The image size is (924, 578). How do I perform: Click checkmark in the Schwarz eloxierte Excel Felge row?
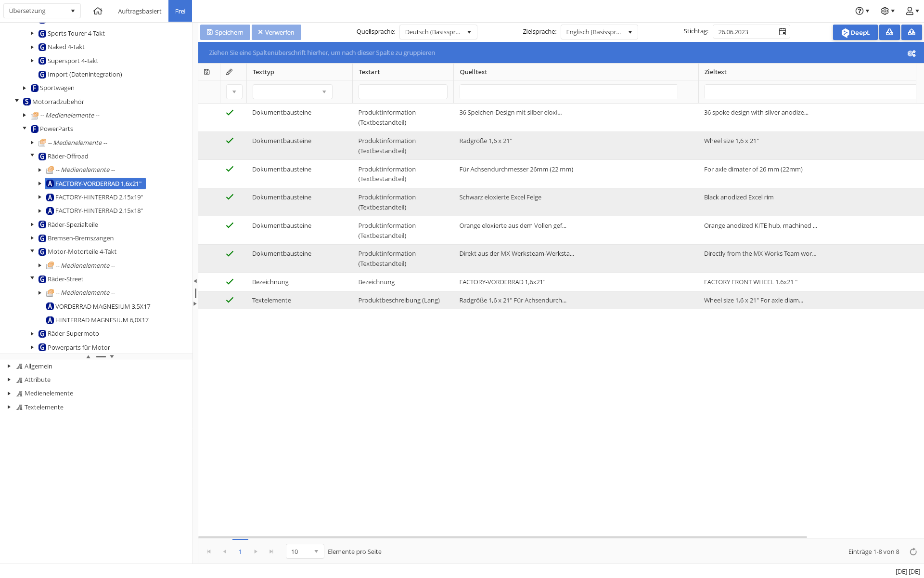[x=230, y=197]
